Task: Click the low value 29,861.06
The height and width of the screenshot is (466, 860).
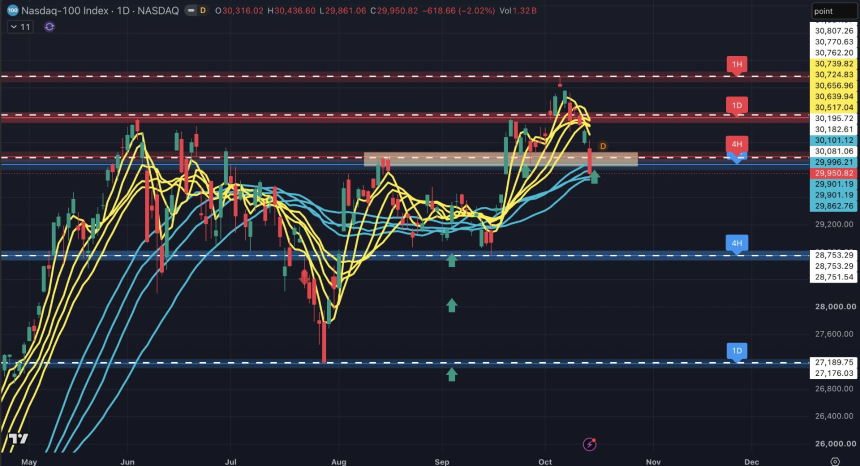Action: point(346,10)
